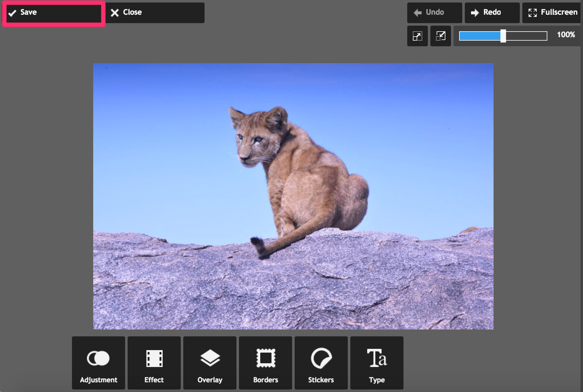Open the Effect filters tool
The height and width of the screenshot is (392, 583).
point(154,363)
